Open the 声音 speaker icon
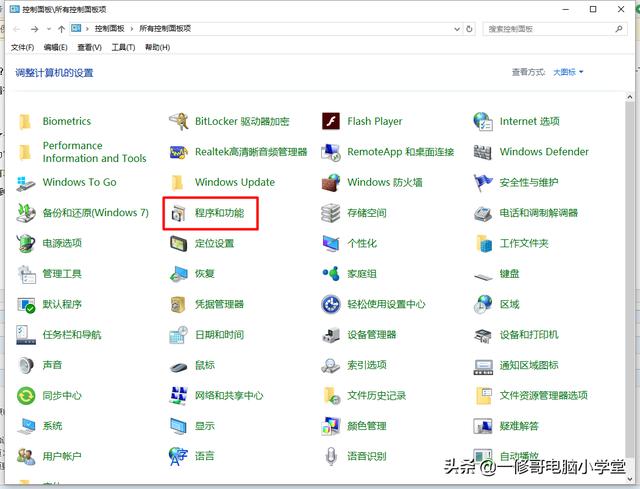This screenshot has height=489, width=640. click(x=26, y=365)
